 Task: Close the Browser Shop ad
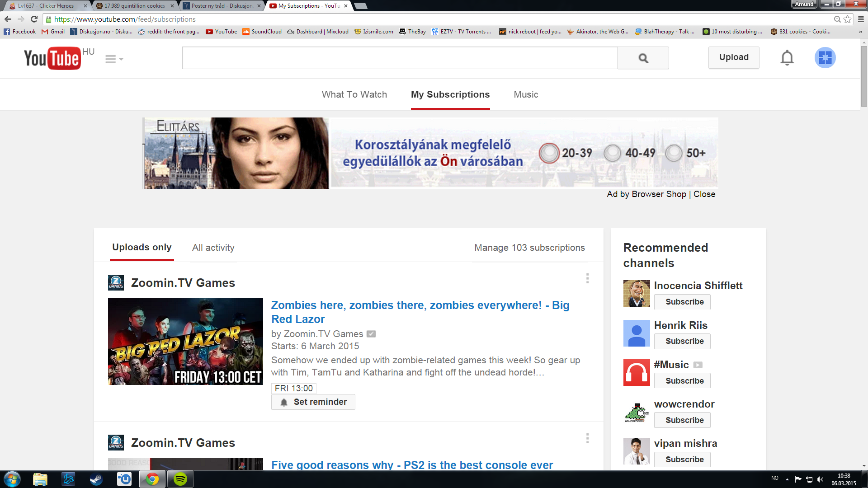[704, 194]
